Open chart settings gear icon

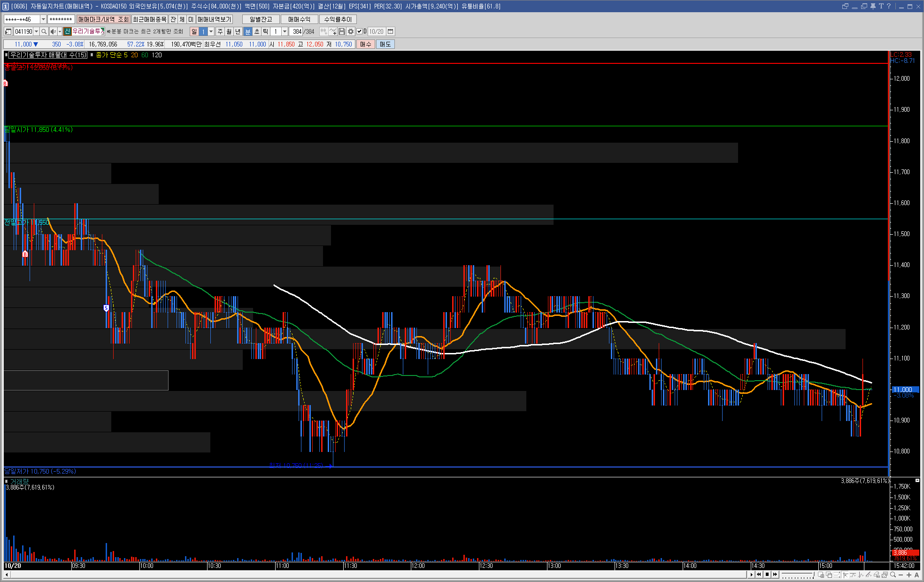pyautogui.click(x=351, y=31)
